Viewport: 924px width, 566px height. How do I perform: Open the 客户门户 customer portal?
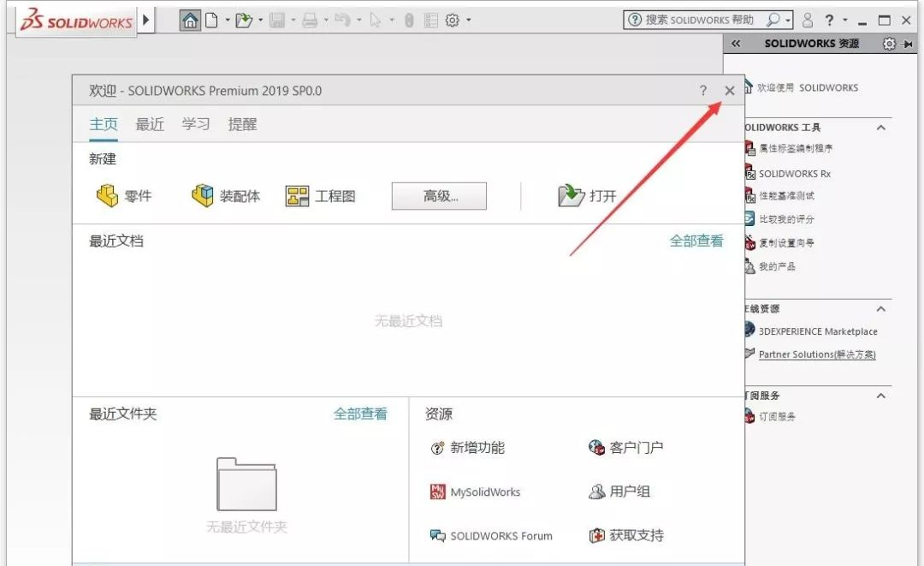point(625,448)
